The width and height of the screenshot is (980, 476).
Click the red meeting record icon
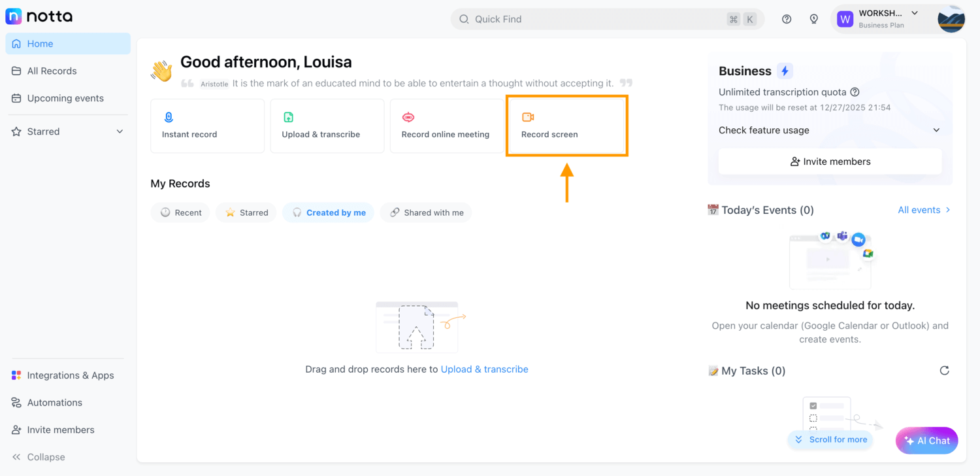[x=408, y=117]
